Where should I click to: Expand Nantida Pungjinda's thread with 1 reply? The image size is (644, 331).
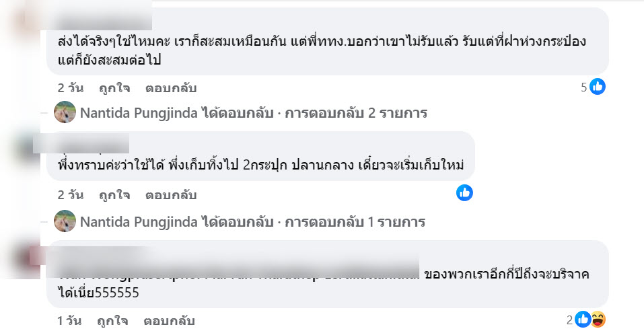click(252, 222)
